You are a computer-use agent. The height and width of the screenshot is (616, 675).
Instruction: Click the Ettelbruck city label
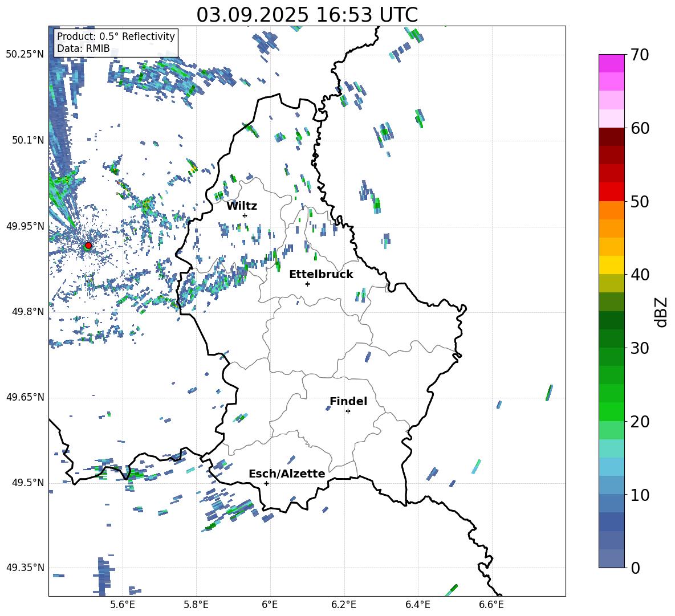321,275
